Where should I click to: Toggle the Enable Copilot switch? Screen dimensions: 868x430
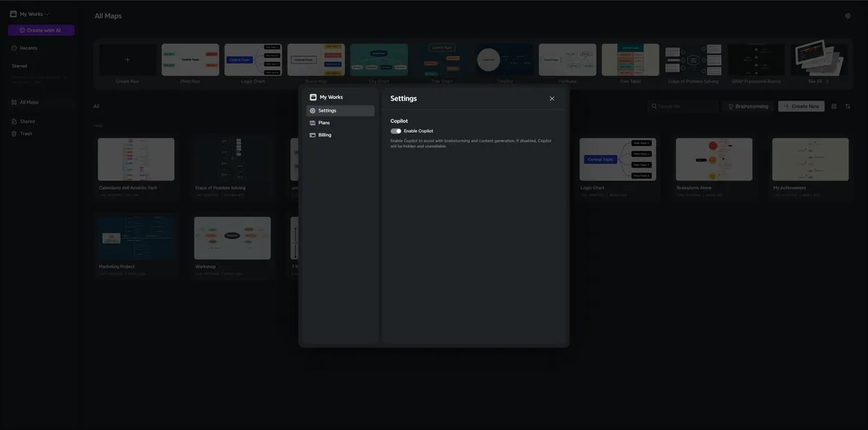point(396,131)
